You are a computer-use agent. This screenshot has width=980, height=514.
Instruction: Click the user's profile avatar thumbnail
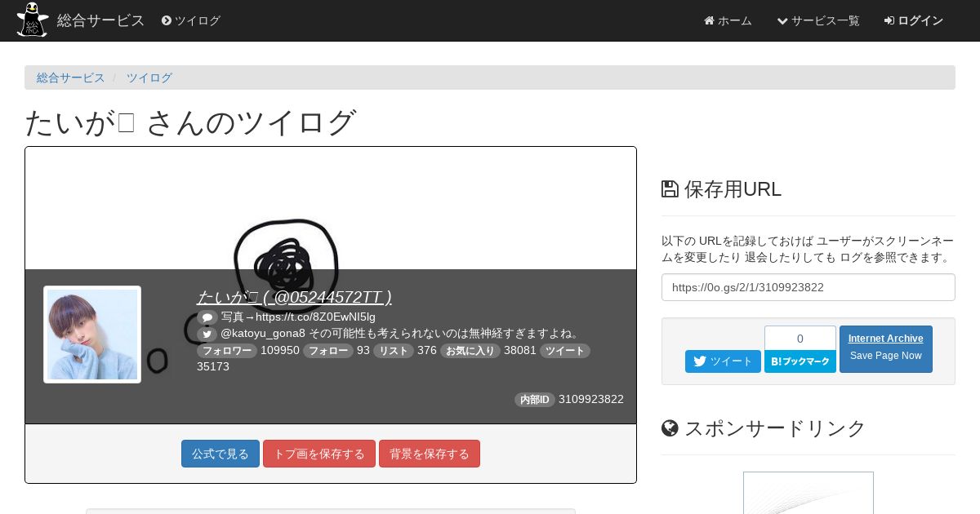(92, 335)
